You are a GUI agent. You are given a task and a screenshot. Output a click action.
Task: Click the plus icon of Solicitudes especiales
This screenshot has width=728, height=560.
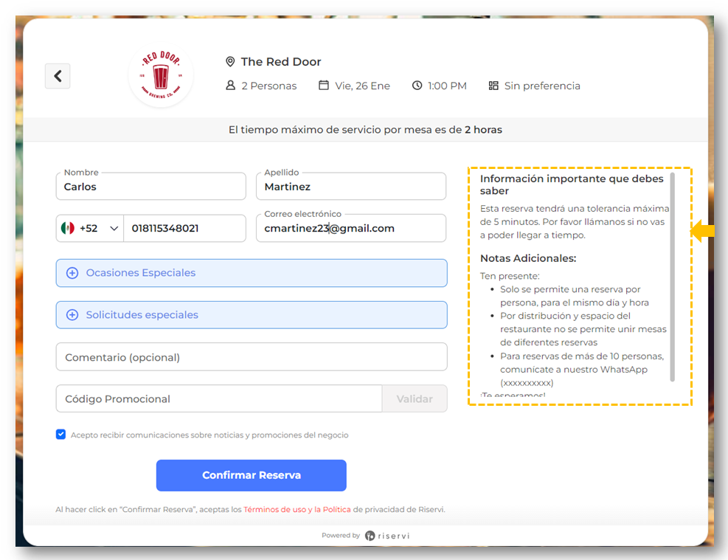[72, 315]
